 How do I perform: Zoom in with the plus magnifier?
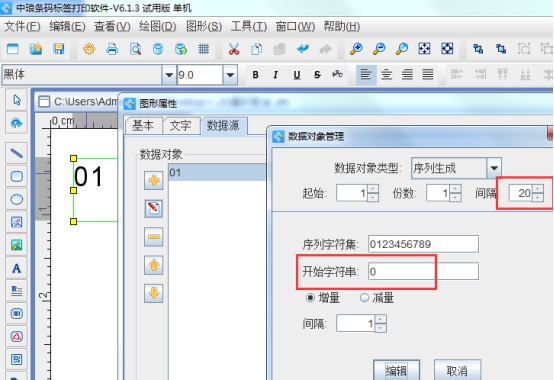[356, 49]
